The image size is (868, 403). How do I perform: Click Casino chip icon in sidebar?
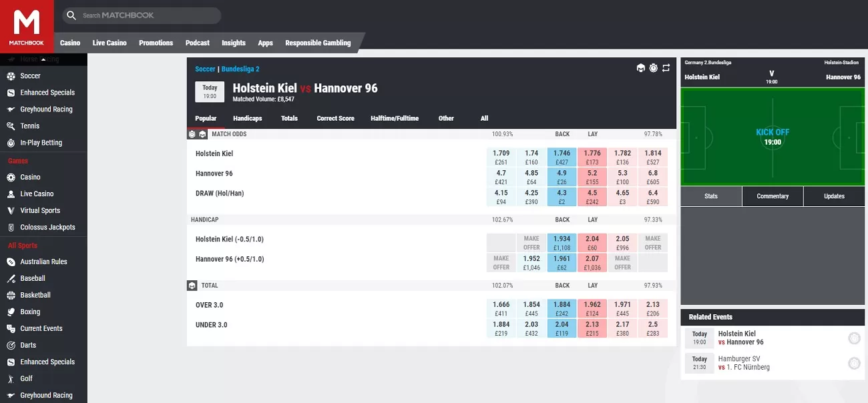point(11,177)
